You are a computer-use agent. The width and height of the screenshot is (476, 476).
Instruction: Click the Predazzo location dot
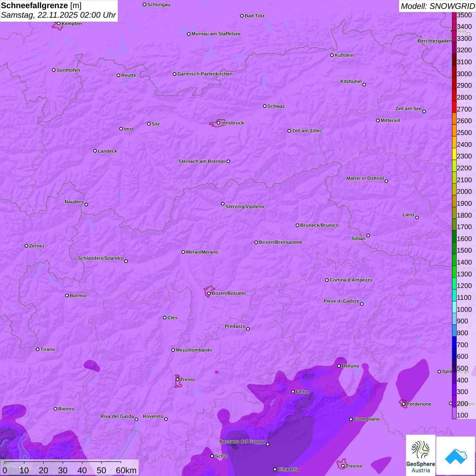coord(248,329)
